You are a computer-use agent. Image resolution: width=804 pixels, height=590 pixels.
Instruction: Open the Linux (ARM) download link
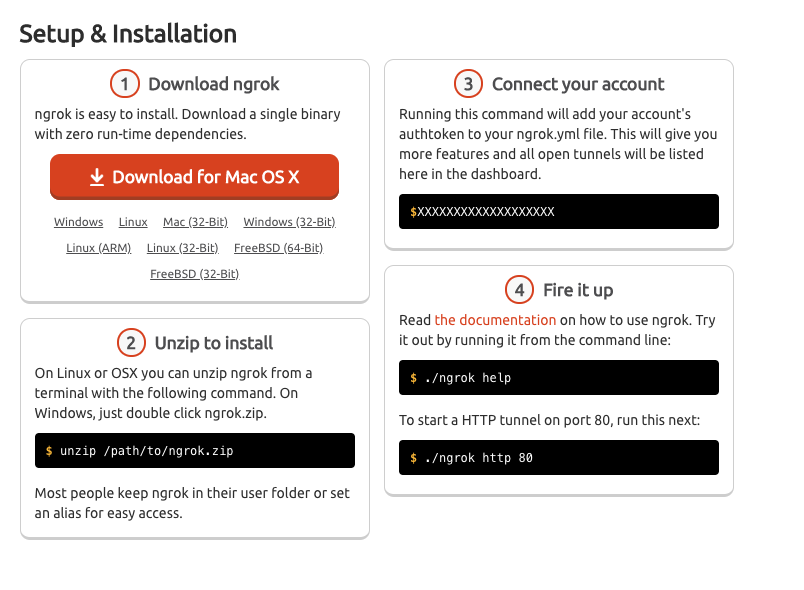pos(98,248)
